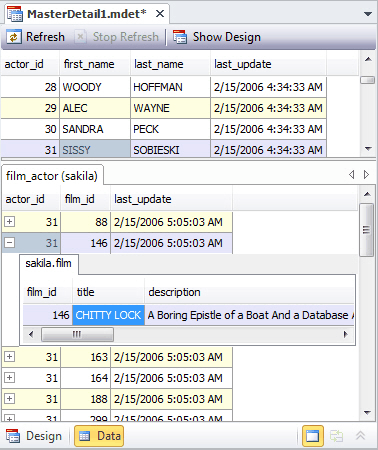The image size is (378, 450).
Task: Select the sakila.film nested tab
Action: pyautogui.click(x=49, y=263)
